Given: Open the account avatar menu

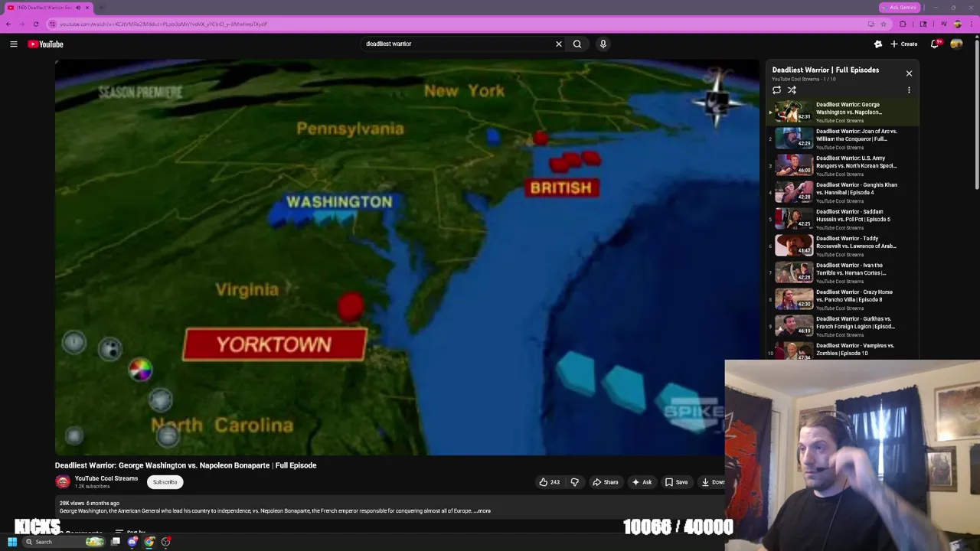Looking at the screenshot, I should pyautogui.click(x=956, y=44).
